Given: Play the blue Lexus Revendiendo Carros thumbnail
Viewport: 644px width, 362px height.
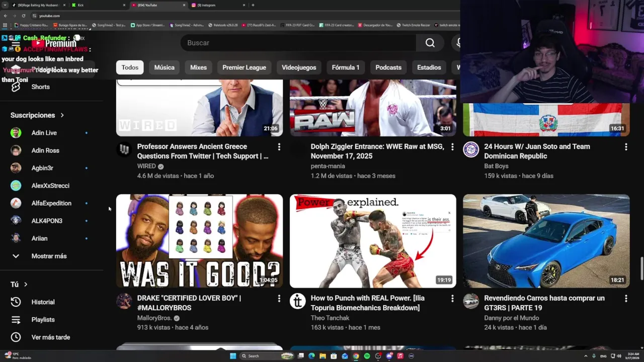Looking at the screenshot, I should point(546,241).
